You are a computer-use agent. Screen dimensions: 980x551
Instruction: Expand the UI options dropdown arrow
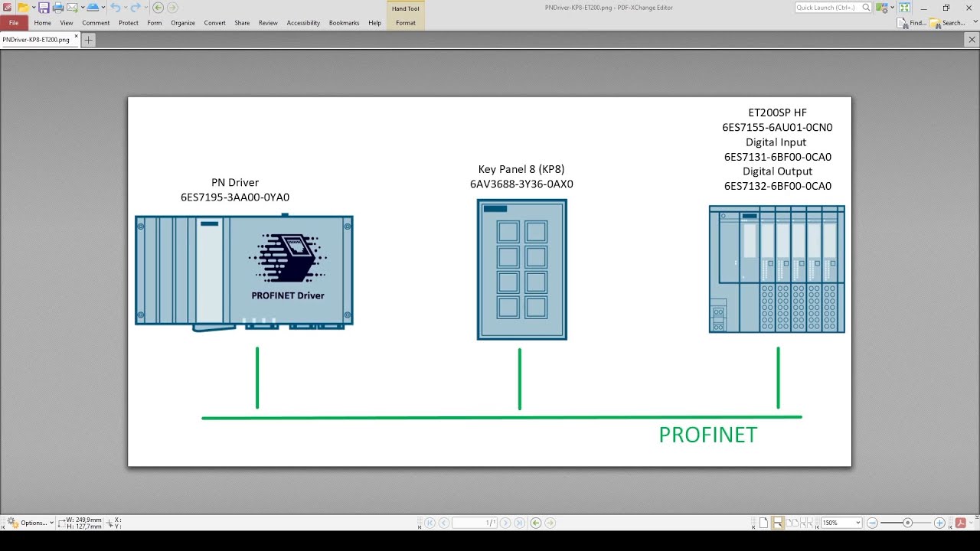(893, 8)
